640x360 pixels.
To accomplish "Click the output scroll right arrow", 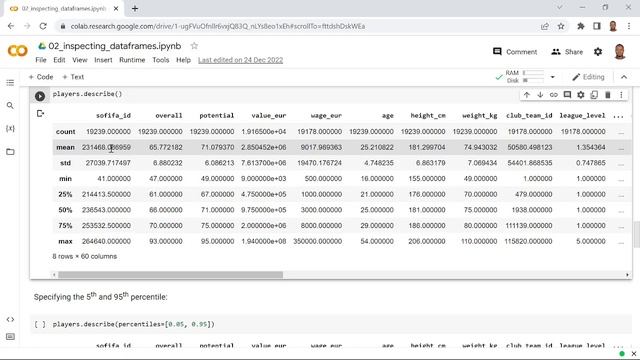I will point(627,275).
